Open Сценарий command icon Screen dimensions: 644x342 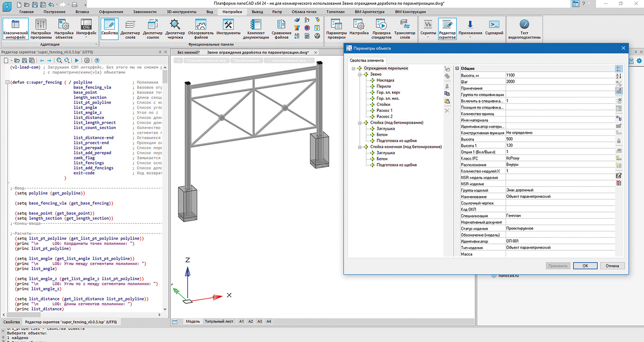(x=494, y=27)
